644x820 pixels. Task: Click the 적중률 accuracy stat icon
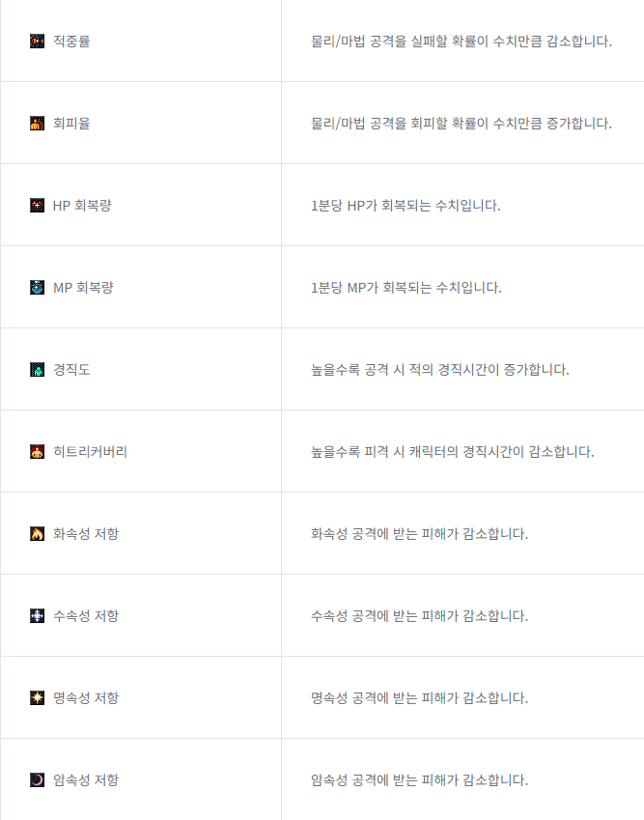pos(37,41)
